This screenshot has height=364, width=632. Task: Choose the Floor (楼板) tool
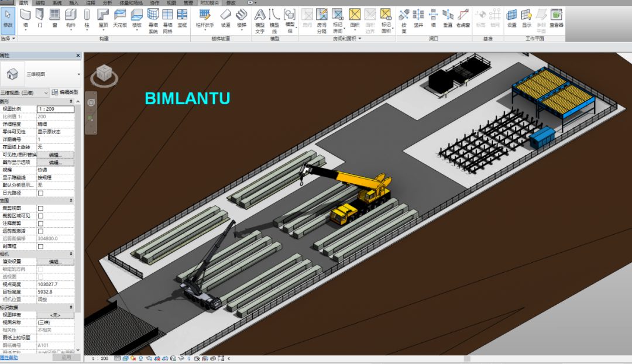click(137, 19)
